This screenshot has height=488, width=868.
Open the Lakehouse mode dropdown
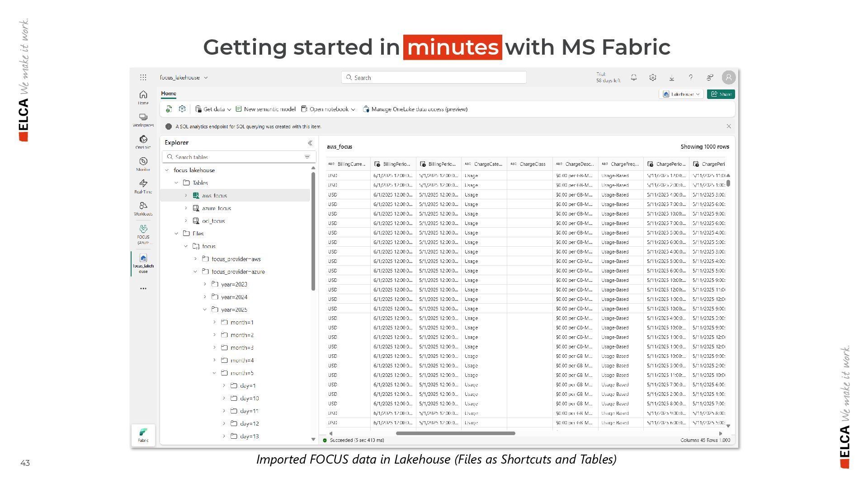(x=681, y=94)
